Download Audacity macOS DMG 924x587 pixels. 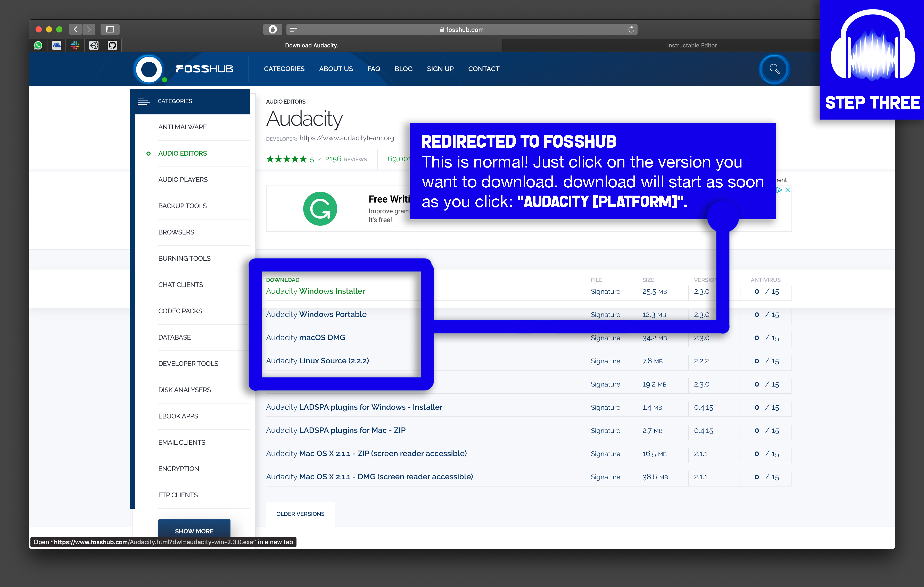[x=306, y=338]
